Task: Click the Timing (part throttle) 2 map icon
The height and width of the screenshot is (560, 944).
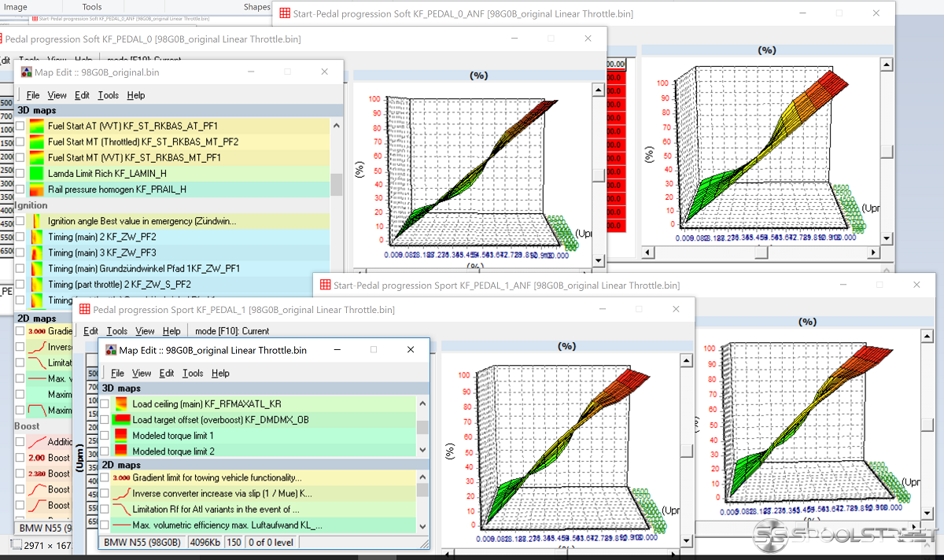Action: pos(38,284)
